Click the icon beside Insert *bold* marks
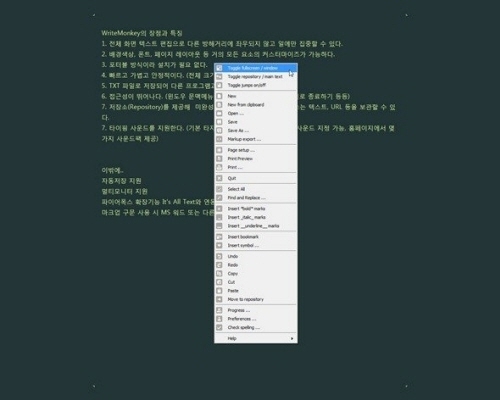 coord(219,209)
